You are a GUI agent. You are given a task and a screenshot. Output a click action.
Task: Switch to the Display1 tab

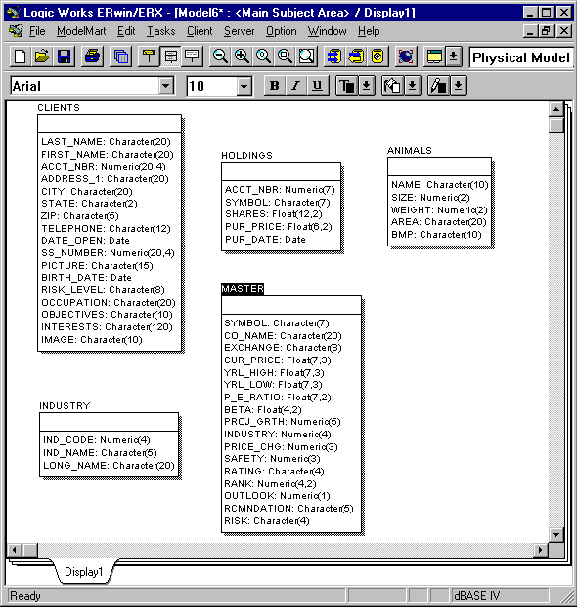(84, 572)
